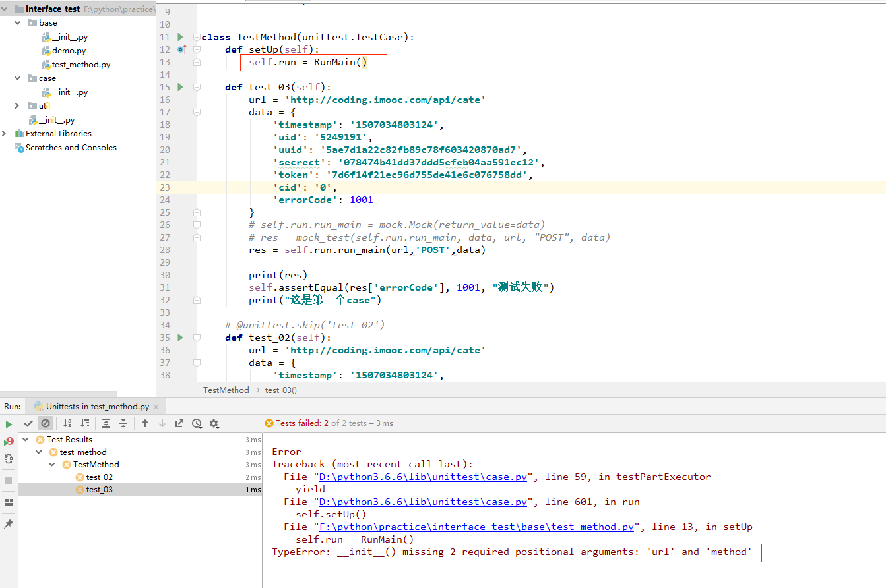Open test history clock dropdown
Viewport: 886px width, 588px height.
pos(197,423)
